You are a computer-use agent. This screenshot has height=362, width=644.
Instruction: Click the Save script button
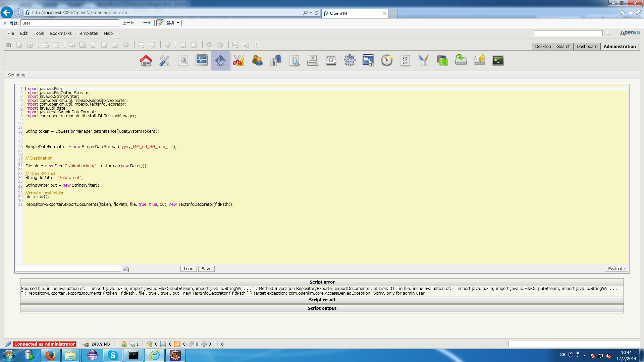[x=206, y=269]
